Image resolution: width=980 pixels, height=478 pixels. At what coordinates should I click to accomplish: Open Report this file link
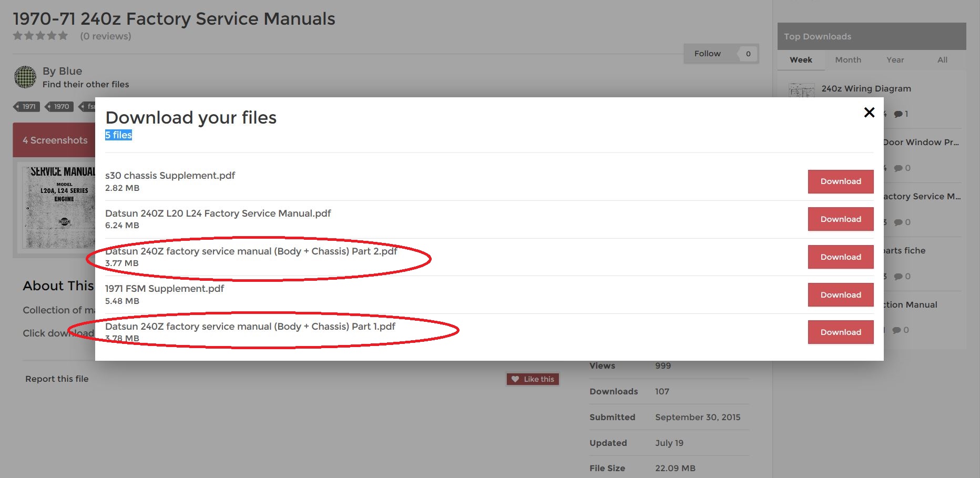coord(57,379)
